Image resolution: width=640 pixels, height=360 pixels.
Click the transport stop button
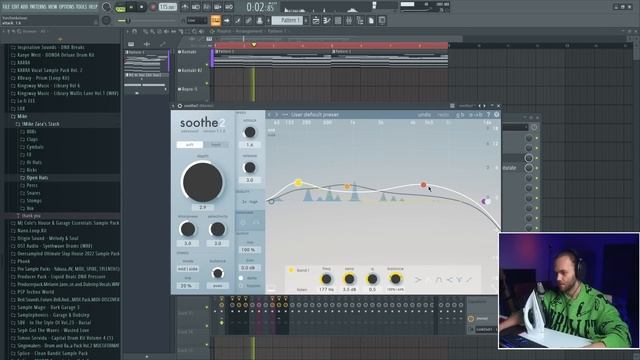tap(142, 7)
